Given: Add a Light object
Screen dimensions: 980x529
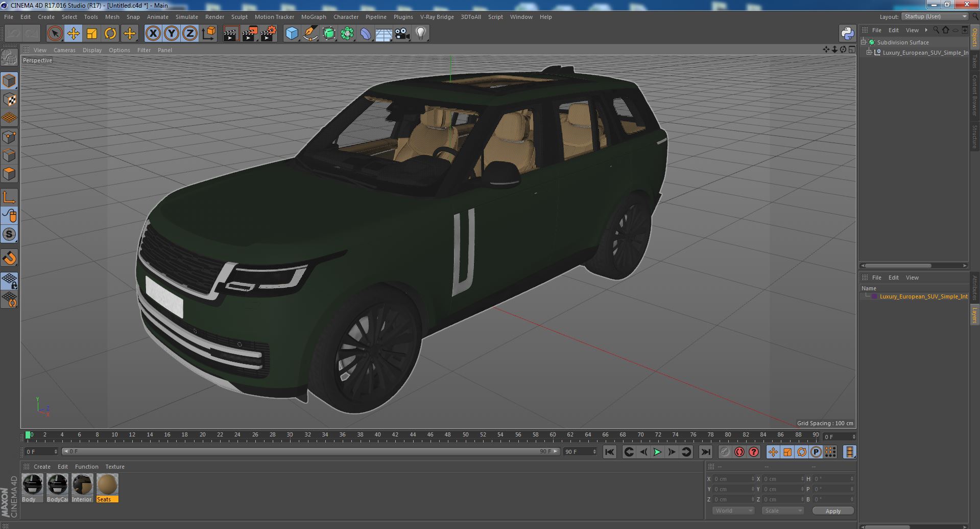Looking at the screenshot, I should 420,34.
